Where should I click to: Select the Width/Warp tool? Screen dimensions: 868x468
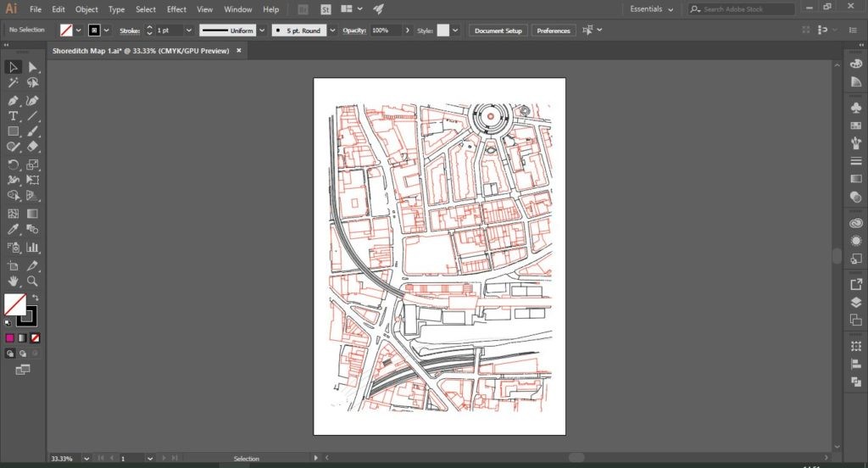(14, 180)
